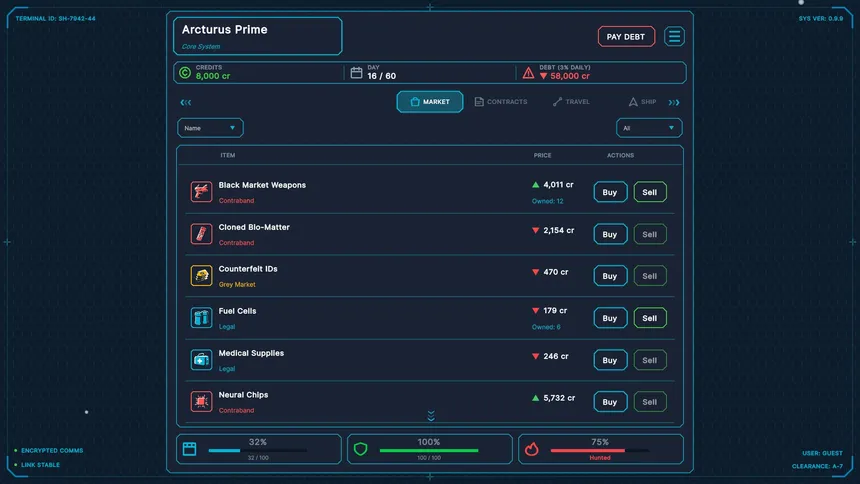The width and height of the screenshot is (860, 484).
Task: Click the 8,000 cr credits value
Action: pos(213,76)
